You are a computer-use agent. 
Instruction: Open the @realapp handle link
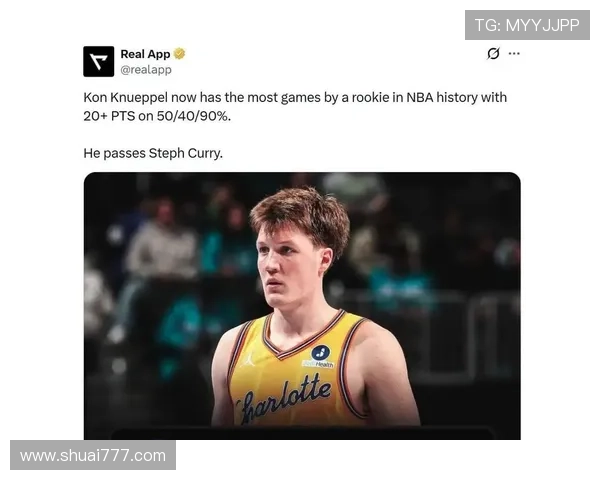click(x=146, y=70)
